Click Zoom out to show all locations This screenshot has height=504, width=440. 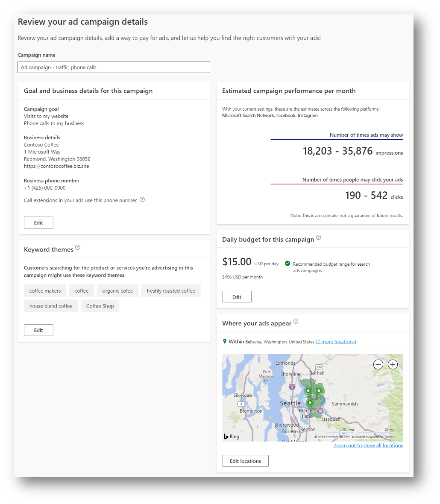click(x=368, y=445)
